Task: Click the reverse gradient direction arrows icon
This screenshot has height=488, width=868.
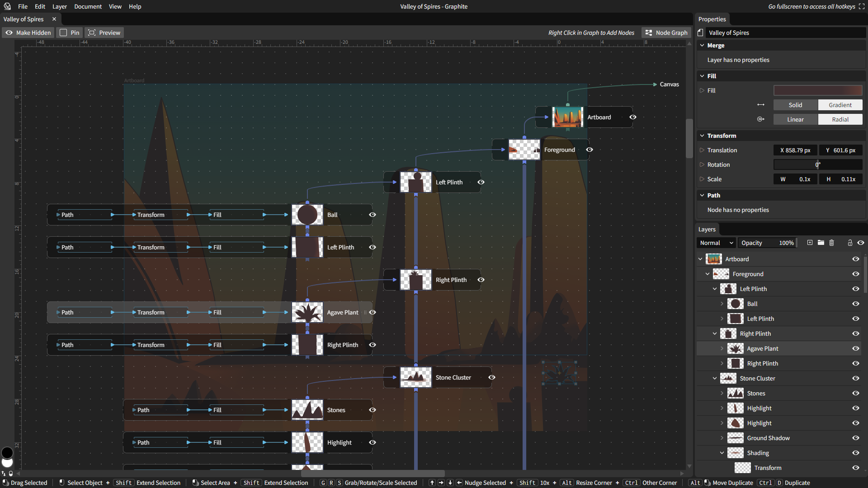Action: (761, 105)
